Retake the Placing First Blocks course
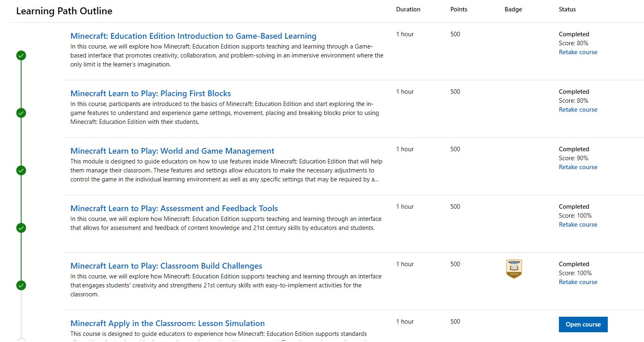Screen dimensions: 644x342 pos(578,110)
